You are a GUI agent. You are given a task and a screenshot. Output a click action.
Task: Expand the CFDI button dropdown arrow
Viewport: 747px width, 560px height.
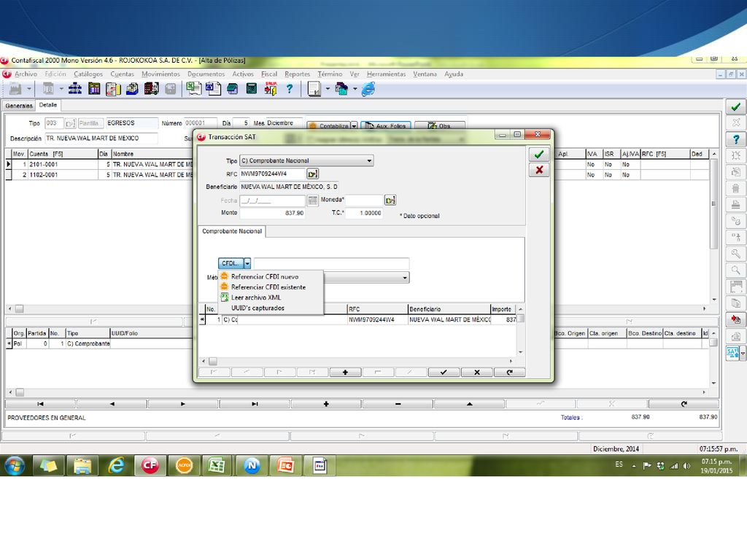coord(247,262)
